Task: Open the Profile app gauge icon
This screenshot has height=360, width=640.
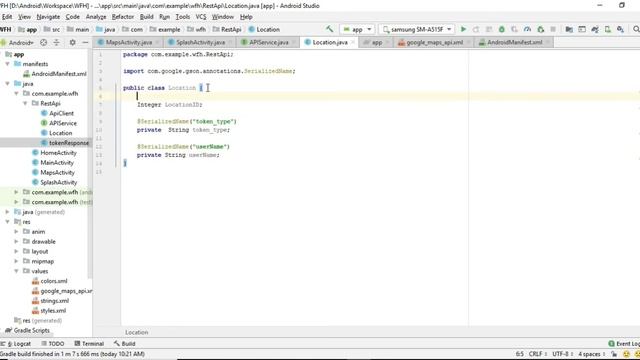Action: tap(527, 29)
